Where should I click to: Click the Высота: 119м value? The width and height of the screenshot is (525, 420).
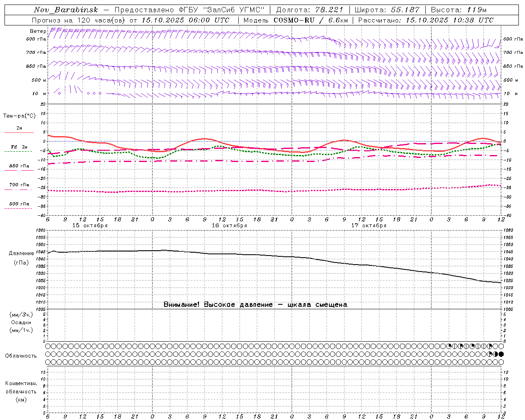(x=459, y=10)
